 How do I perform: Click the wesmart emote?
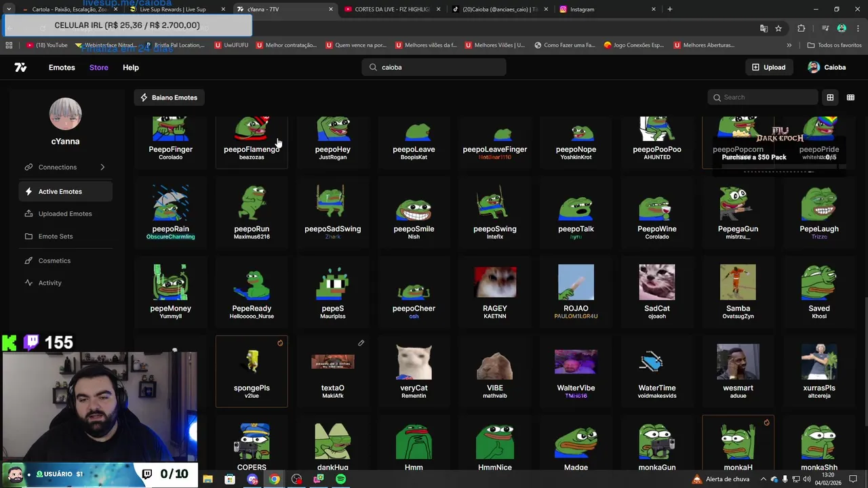(x=738, y=371)
